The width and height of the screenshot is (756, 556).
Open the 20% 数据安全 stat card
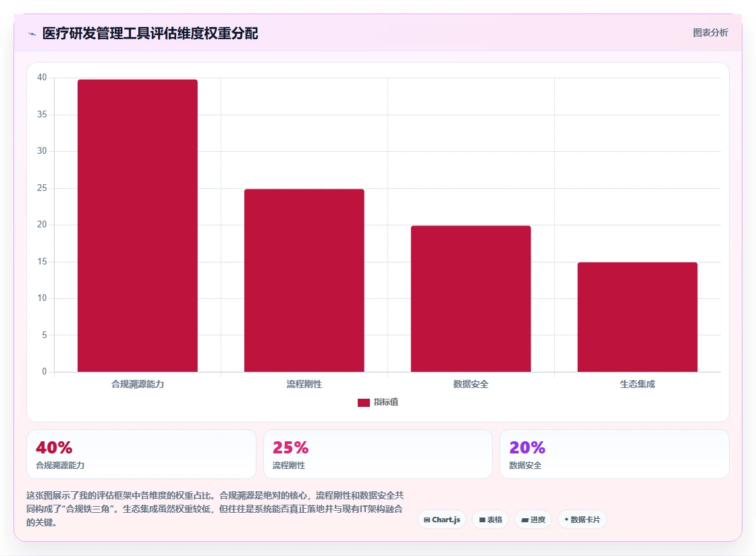pos(614,454)
